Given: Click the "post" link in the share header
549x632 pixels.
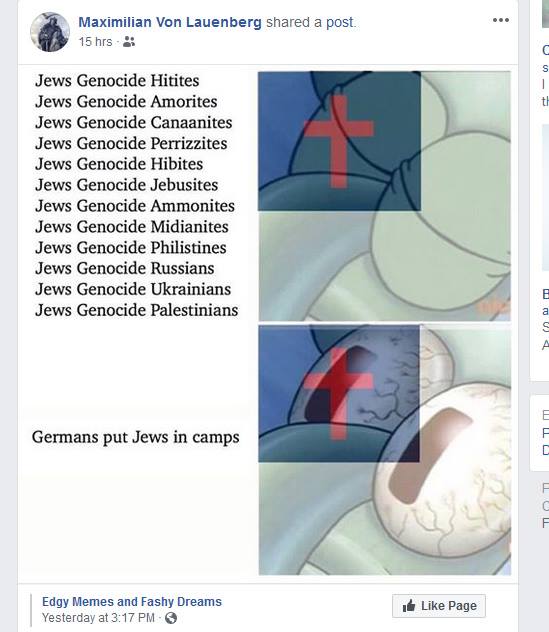Looking at the screenshot, I should [340, 22].
